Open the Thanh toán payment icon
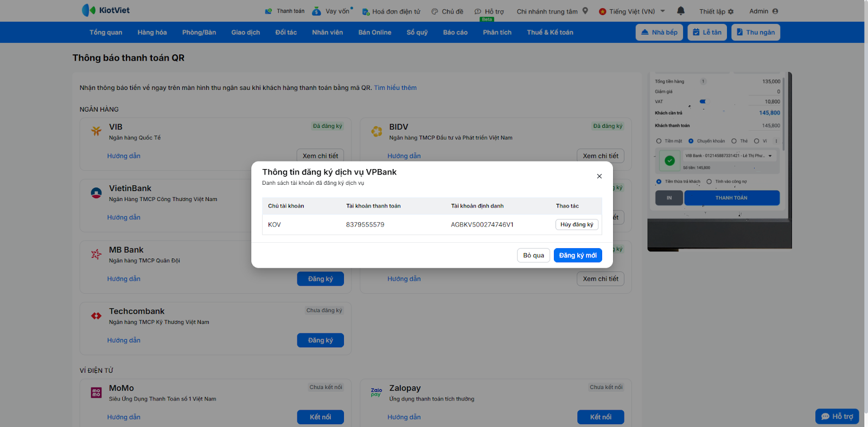This screenshot has width=868, height=427. [269, 11]
